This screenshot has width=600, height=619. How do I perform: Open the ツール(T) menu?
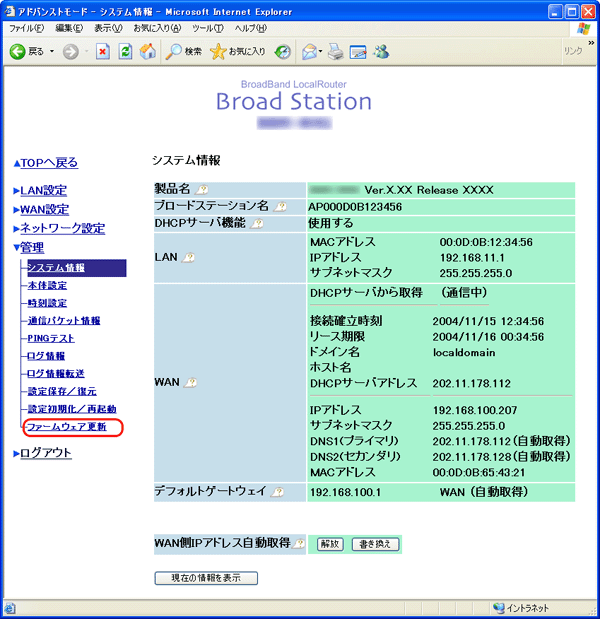pyautogui.click(x=208, y=28)
